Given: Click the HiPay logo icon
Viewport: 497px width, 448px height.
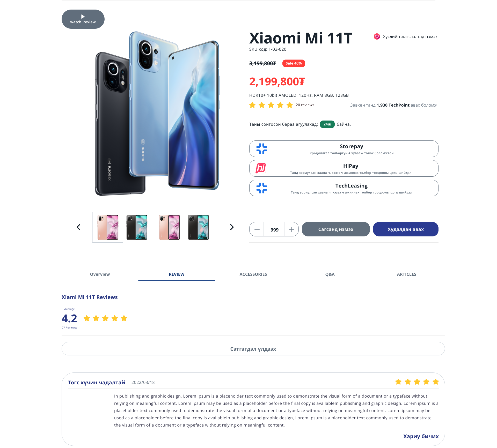Looking at the screenshot, I should click(x=261, y=168).
